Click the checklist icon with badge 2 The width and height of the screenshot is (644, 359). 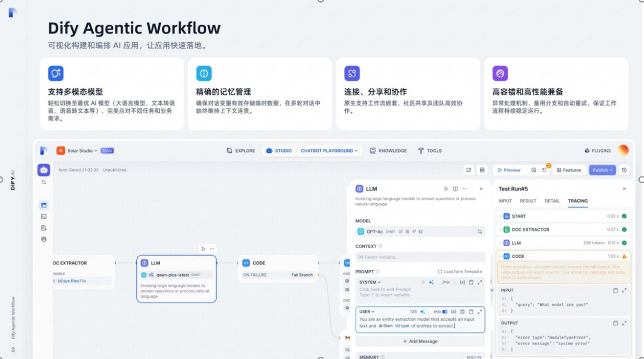(x=544, y=170)
